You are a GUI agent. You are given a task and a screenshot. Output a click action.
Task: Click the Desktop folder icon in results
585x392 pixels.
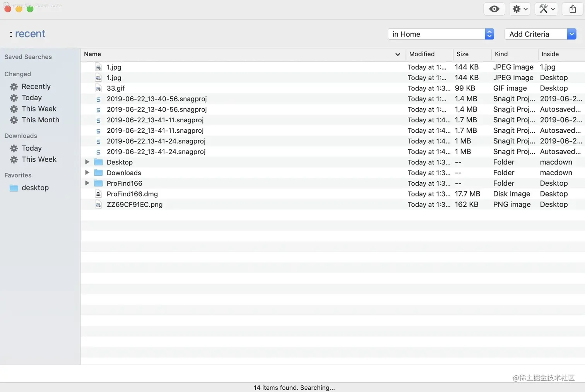[x=98, y=162]
